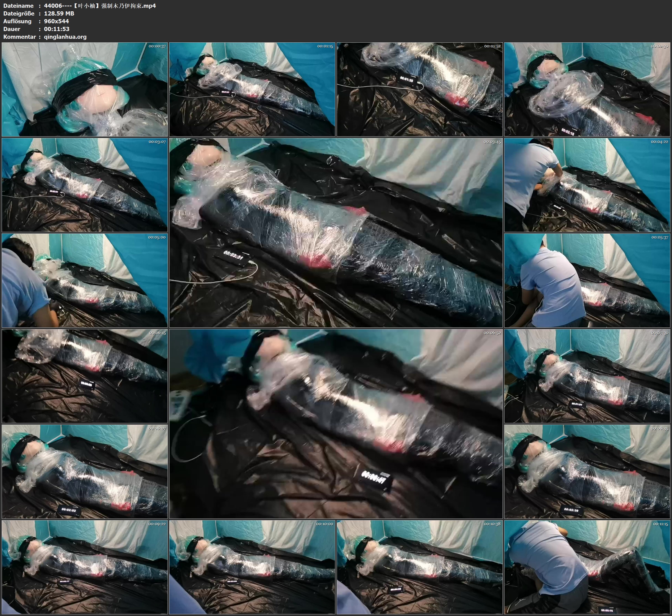Click the frame stamped 00:02:30
Viewport: 672px width, 616px height.
[x=587, y=89]
